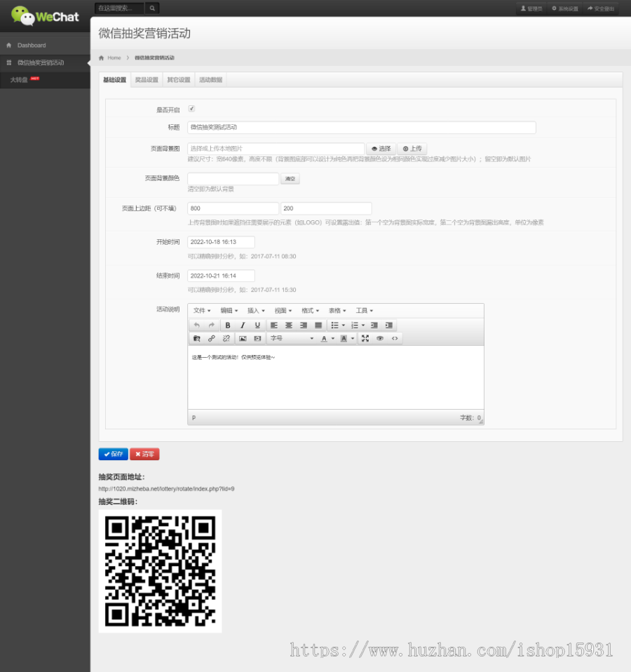Toggle the 是否开启 checkbox
The width and height of the screenshot is (631, 672).
click(191, 109)
